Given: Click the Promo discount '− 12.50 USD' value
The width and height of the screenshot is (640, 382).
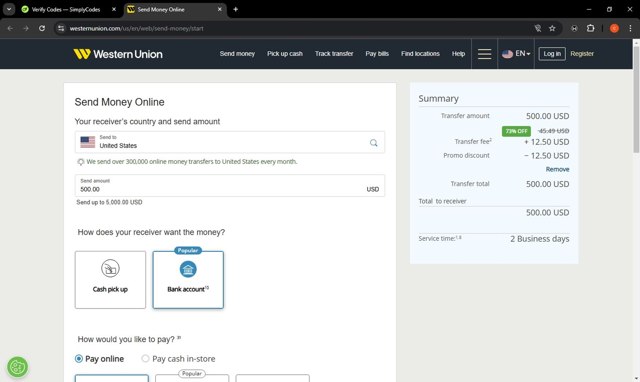Looking at the screenshot, I should tap(547, 155).
